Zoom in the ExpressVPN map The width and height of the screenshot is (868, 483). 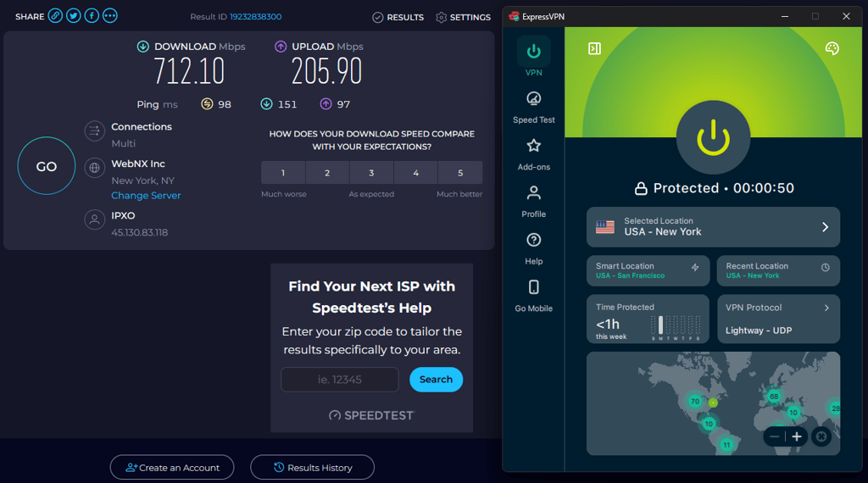tap(797, 436)
